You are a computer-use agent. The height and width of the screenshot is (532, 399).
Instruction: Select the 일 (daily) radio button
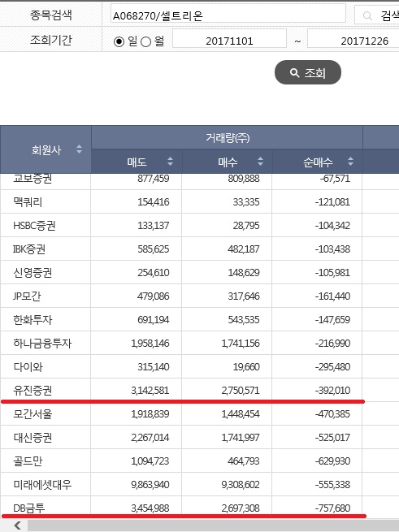point(119,41)
